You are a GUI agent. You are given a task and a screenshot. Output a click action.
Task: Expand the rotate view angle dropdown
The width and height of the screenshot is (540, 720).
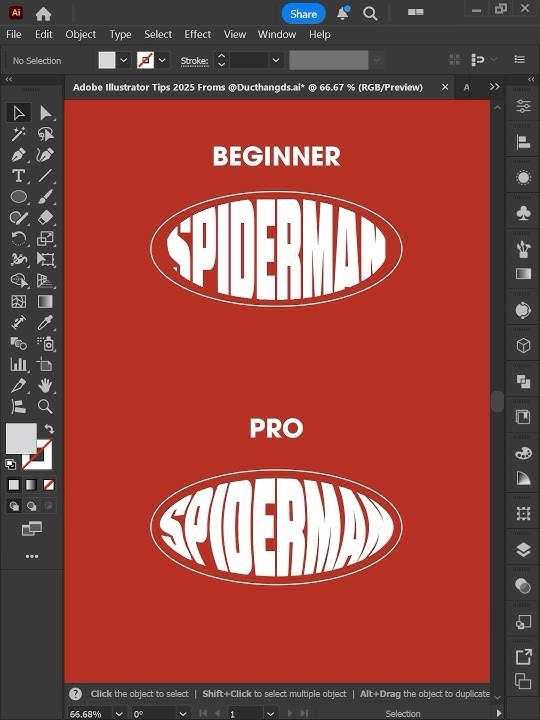(x=183, y=714)
